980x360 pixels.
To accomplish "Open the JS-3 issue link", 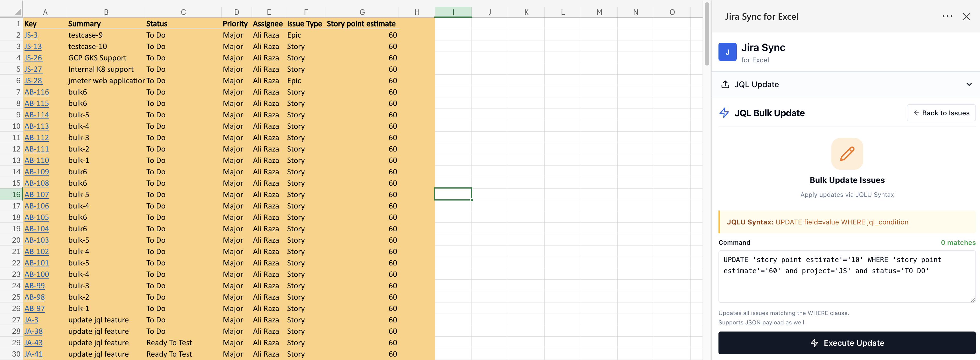I will point(31,35).
